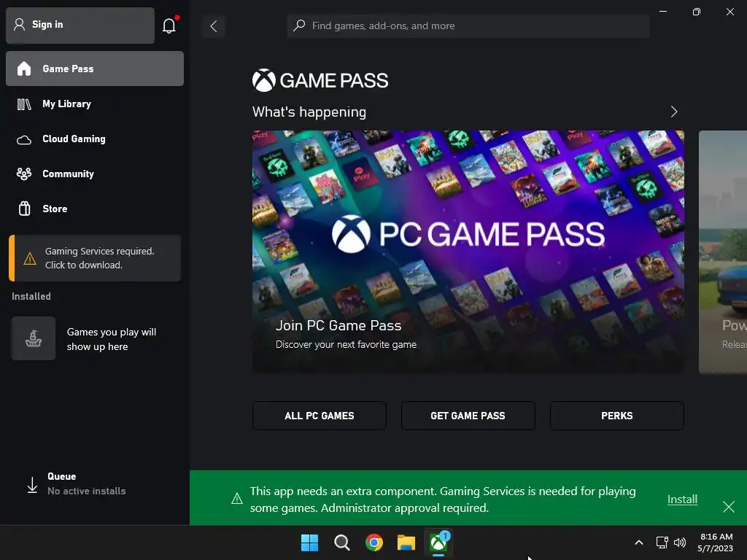Expand What's happening with right chevron

coord(673,112)
